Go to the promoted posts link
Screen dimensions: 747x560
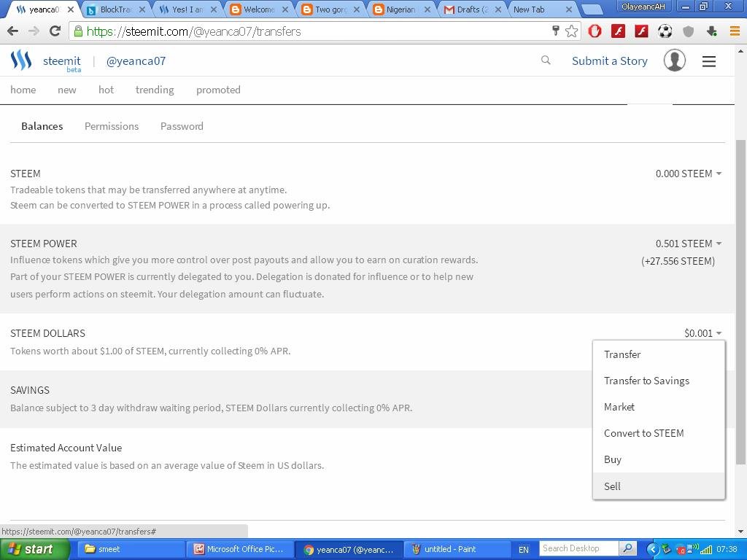(218, 90)
